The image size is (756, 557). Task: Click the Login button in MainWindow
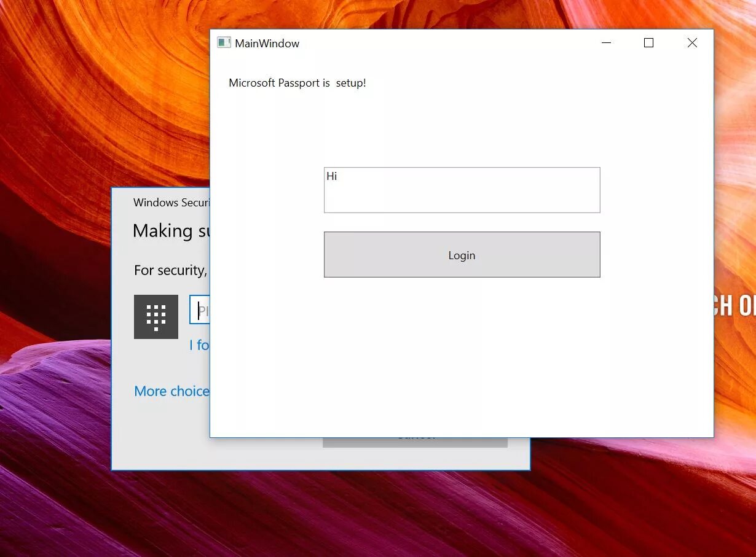click(462, 255)
